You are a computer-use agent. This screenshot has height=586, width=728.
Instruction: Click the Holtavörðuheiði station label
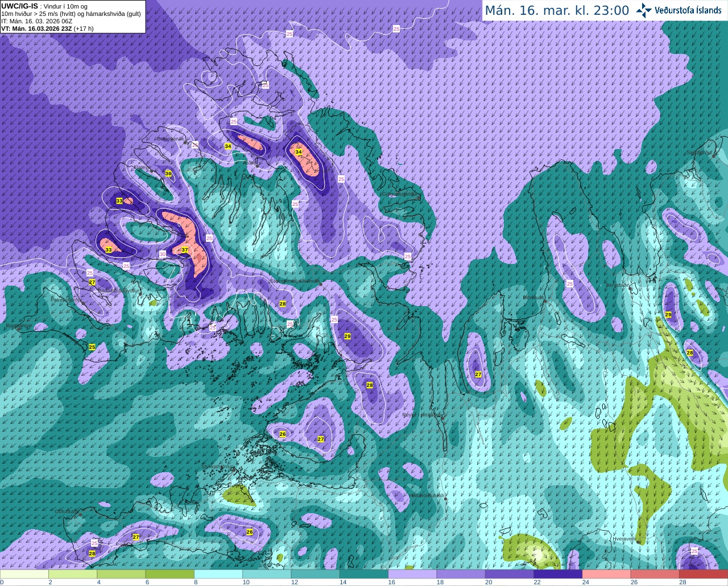pyautogui.click(x=427, y=496)
